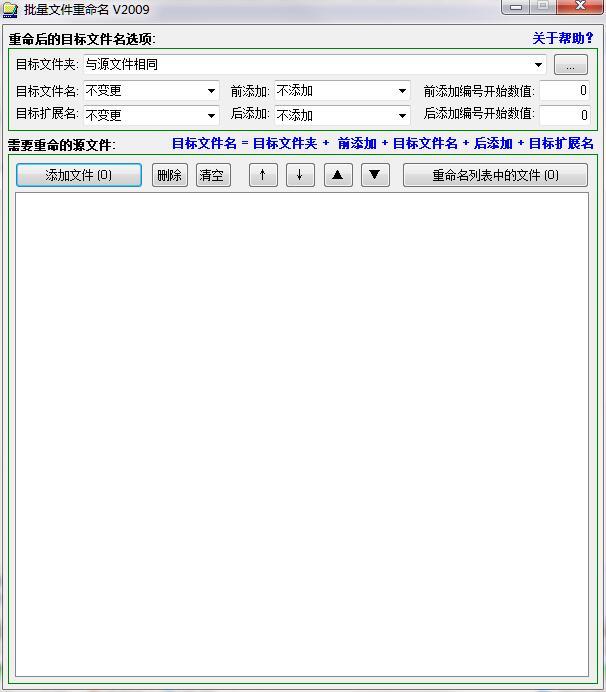The image size is (606, 692).
Task: Click the solid down triangle button
Action: (x=375, y=175)
